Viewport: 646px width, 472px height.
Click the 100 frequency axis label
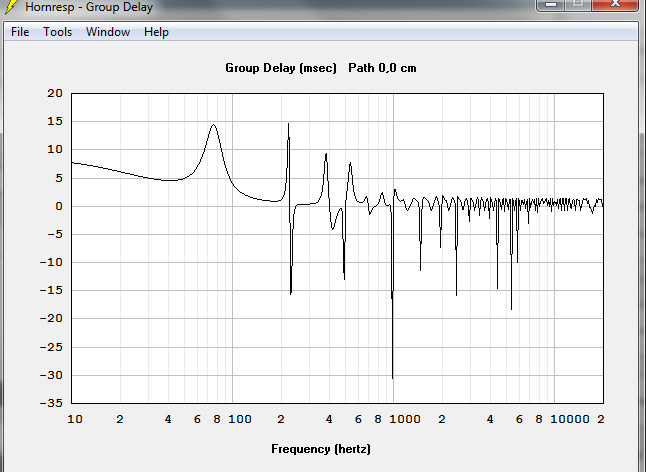pos(240,419)
